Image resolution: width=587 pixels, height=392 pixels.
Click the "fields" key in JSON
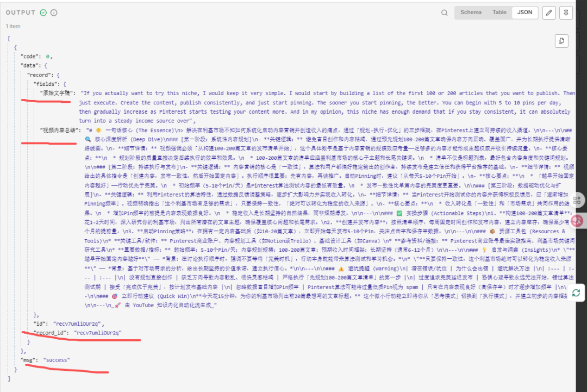47,84
